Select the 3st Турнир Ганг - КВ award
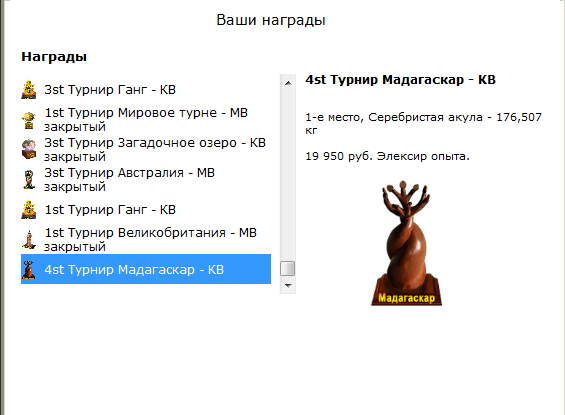Viewport: 565px width, 415px height. [146, 90]
